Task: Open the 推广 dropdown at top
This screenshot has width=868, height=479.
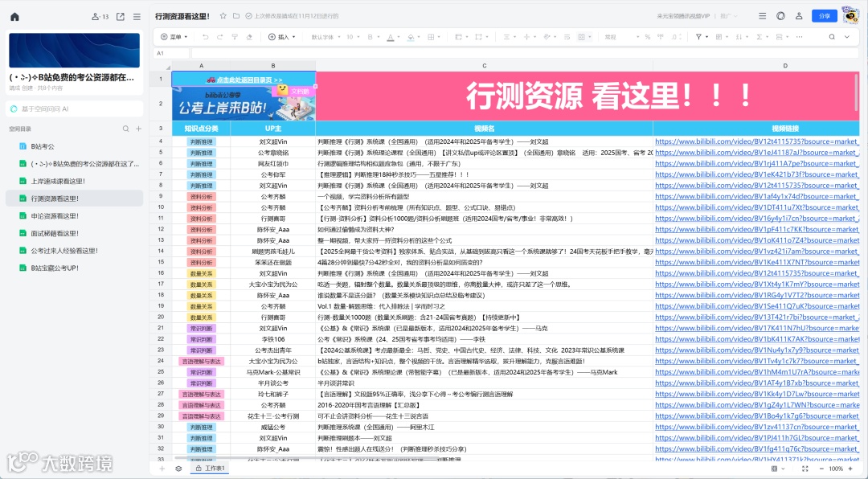Action: 727,16
